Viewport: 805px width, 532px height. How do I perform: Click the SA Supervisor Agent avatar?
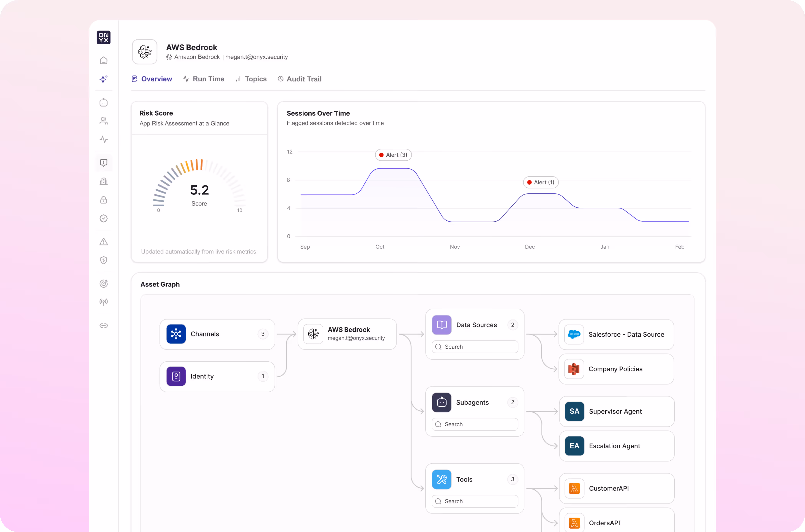click(x=575, y=411)
